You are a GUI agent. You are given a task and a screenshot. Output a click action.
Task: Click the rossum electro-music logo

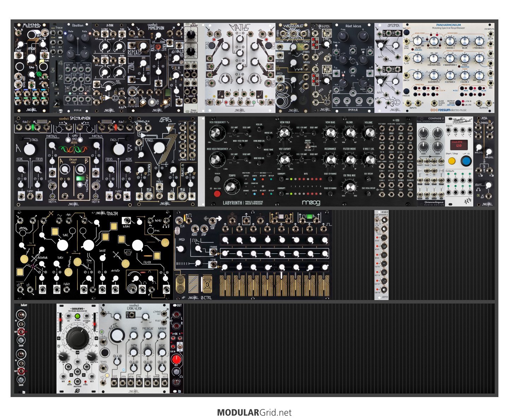point(448,110)
